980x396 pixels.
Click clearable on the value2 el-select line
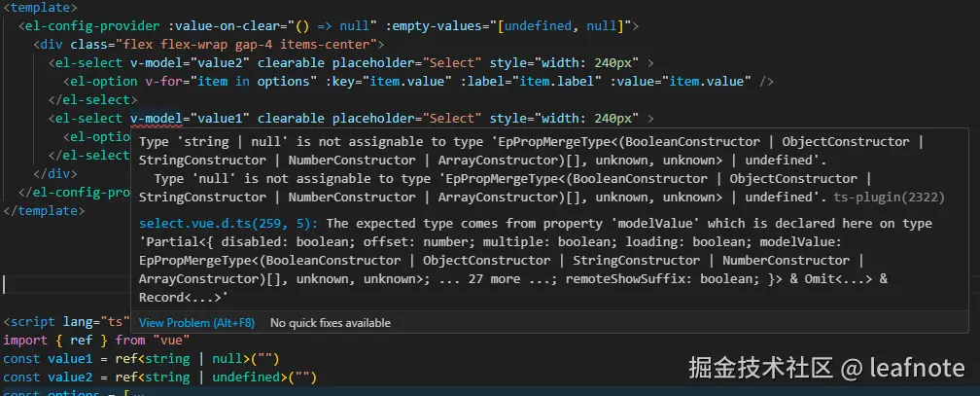[x=291, y=63]
